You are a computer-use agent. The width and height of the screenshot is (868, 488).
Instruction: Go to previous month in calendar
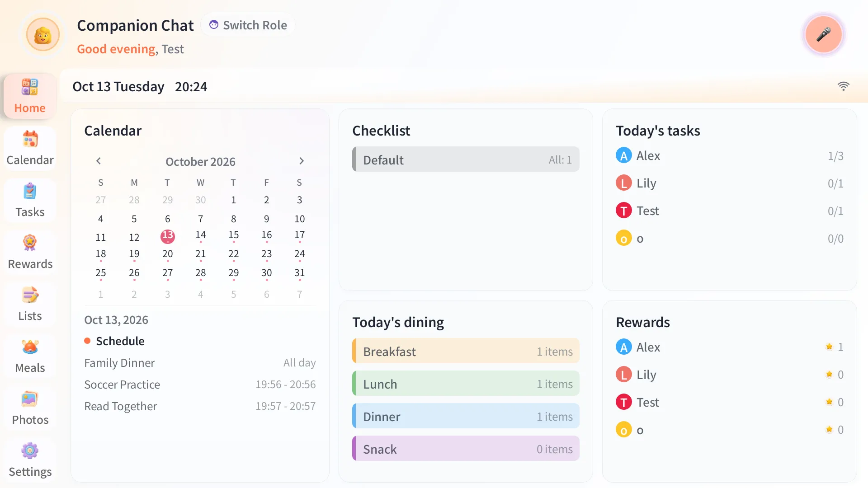[x=99, y=161]
